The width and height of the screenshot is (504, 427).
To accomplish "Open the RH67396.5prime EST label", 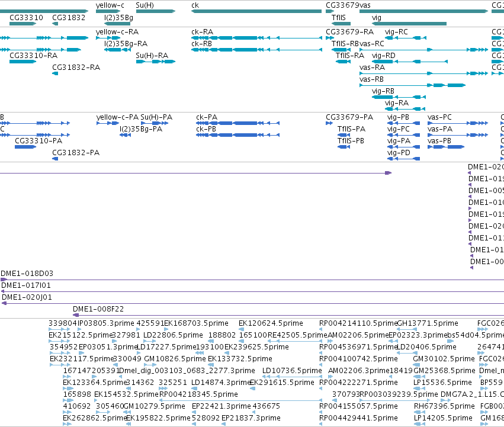I will (445, 407).
